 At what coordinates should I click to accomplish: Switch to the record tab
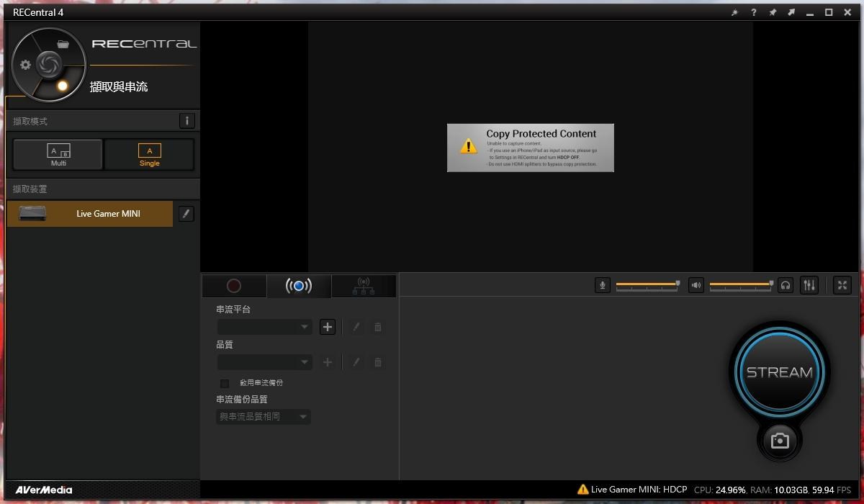click(234, 286)
